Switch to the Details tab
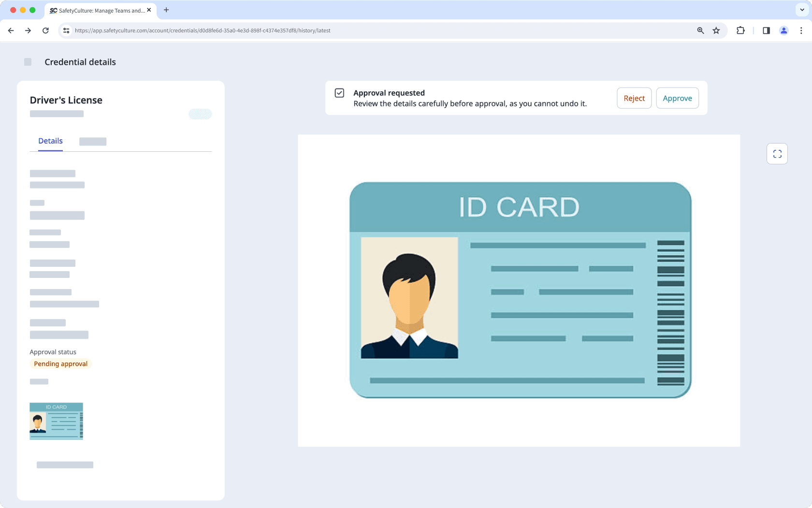 [x=50, y=141]
